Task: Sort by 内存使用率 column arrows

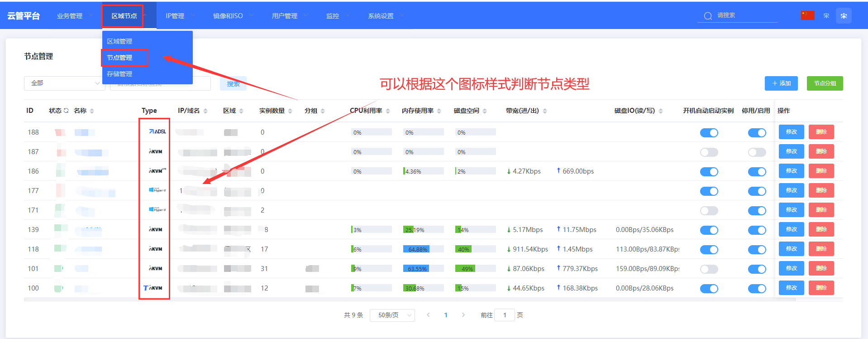Action: tap(439, 111)
